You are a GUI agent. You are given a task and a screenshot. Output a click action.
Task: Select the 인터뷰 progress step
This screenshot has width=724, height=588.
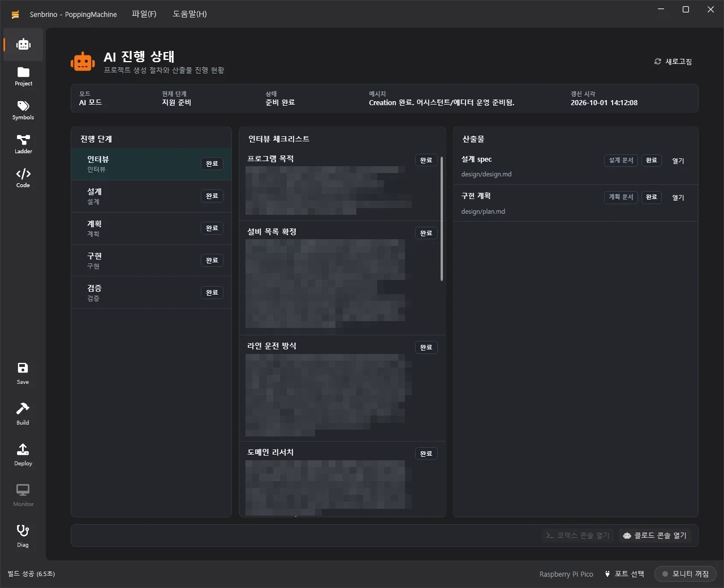coord(151,164)
